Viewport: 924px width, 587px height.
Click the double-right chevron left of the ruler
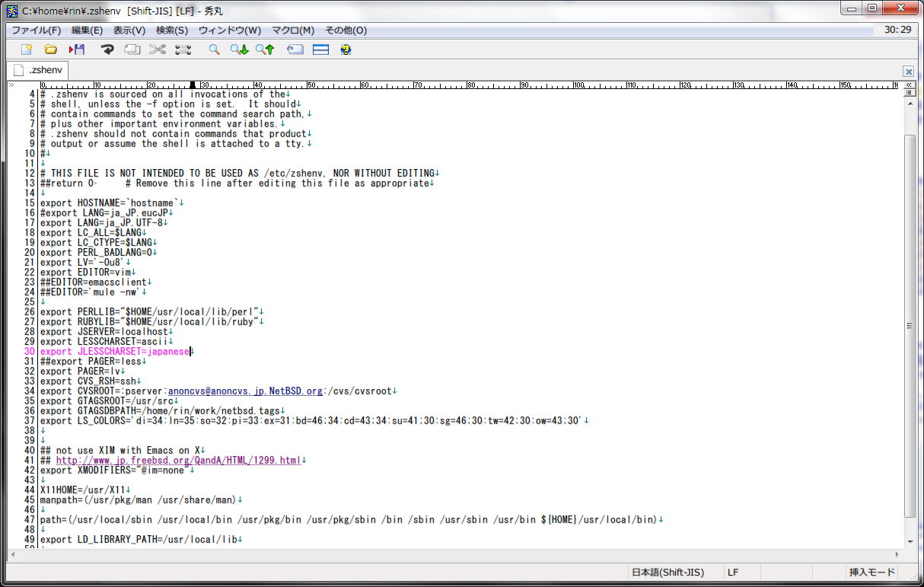11,85
